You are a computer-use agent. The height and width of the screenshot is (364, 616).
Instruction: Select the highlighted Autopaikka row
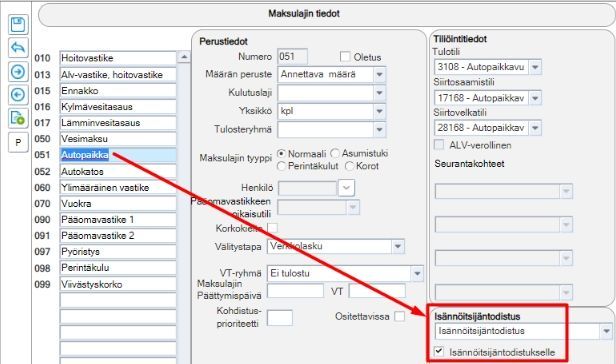(x=118, y=155)
